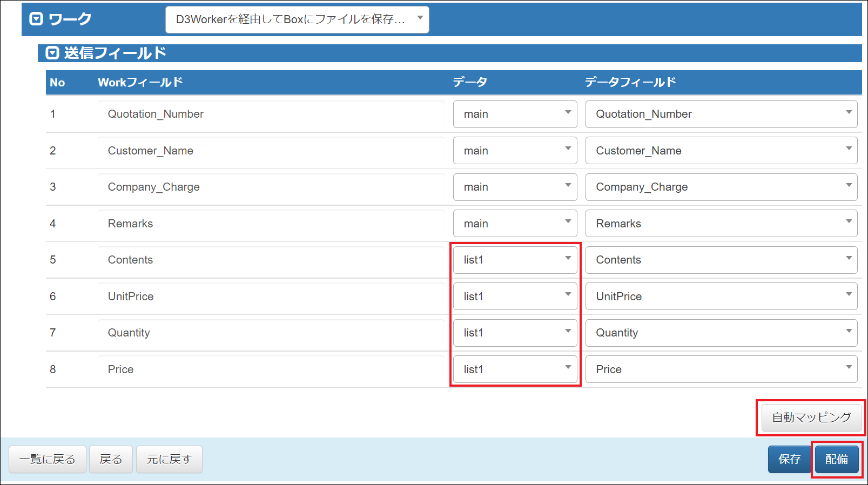Collapse the ワーク section toggle icon
The width and height of the screenshot is (868, 485).
coord(36,19)
